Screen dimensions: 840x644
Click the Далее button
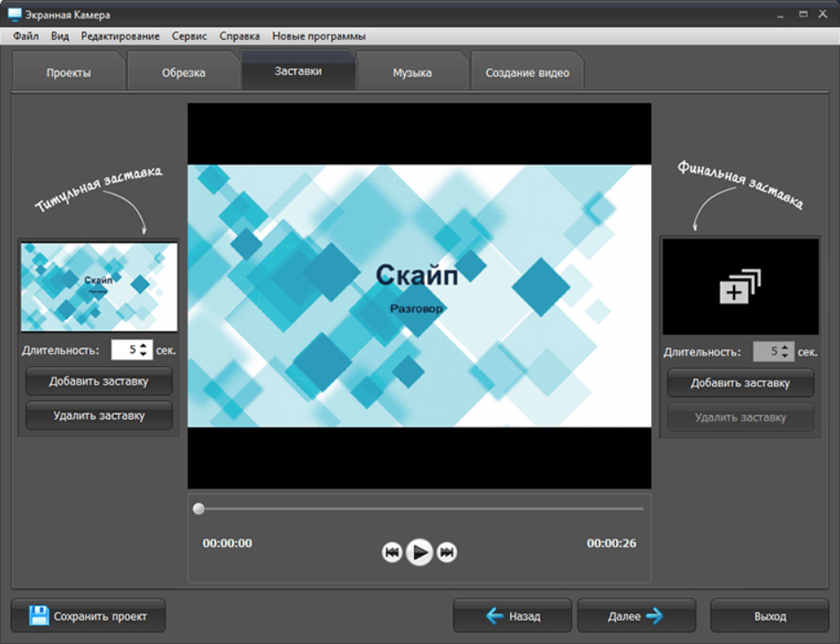click(636, 616)
